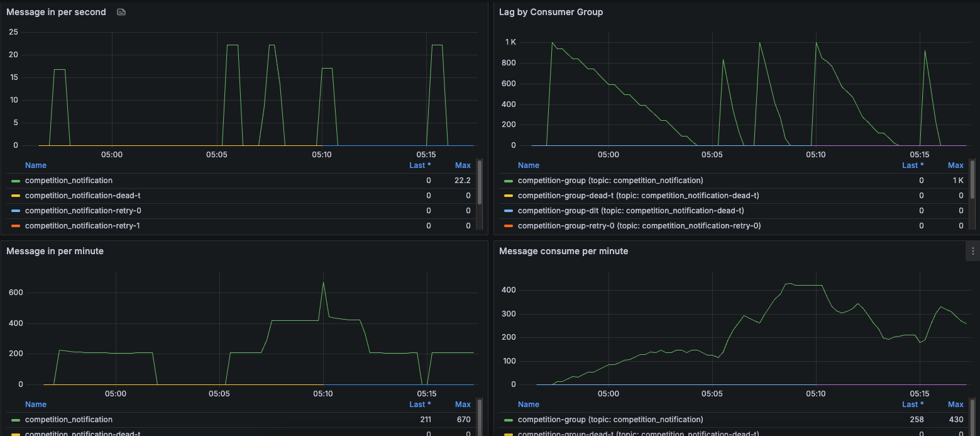This screenshot has width=980, height=436.
Task: Click blue swatch for competition-group-dlt in Lag legend
Action: click(509, 211)
